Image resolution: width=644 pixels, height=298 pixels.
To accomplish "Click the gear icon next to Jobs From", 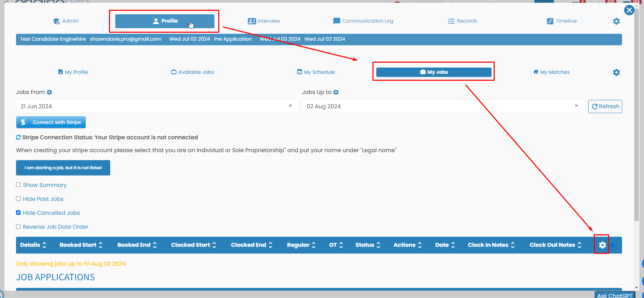I will (49, 92).
